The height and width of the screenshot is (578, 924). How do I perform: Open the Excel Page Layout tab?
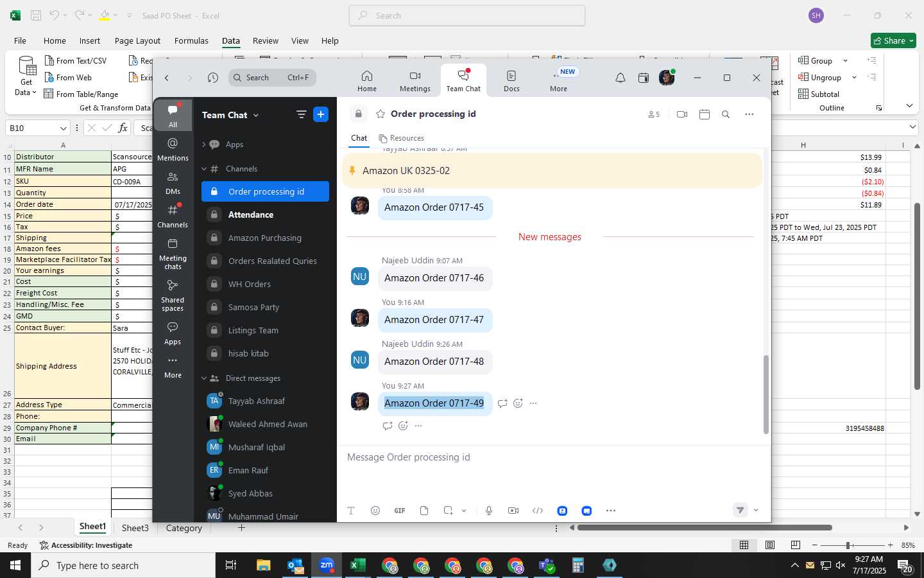click(137, 40)
